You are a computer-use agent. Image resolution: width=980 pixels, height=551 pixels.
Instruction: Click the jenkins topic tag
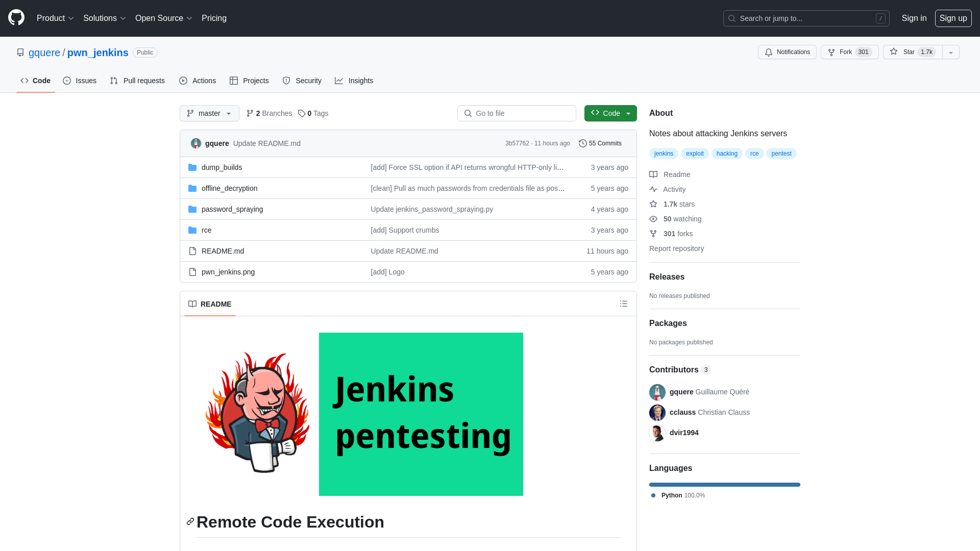tap(664, 154)
